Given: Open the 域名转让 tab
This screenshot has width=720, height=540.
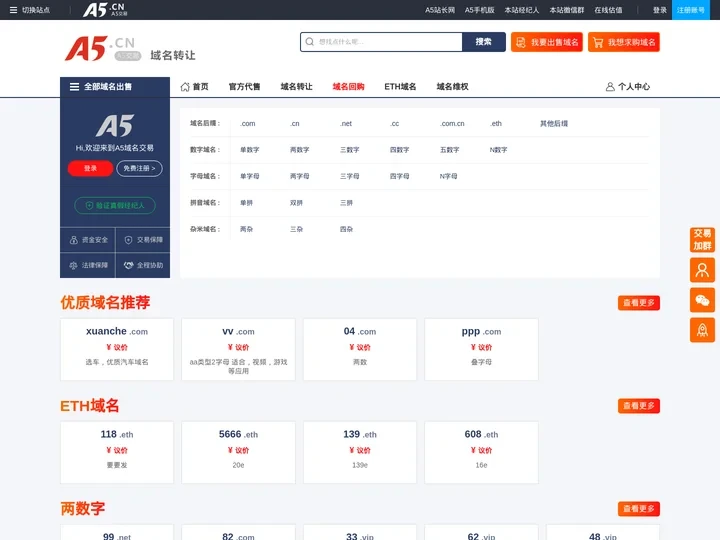Looking at the screenshot, I should tap(296, 86).
